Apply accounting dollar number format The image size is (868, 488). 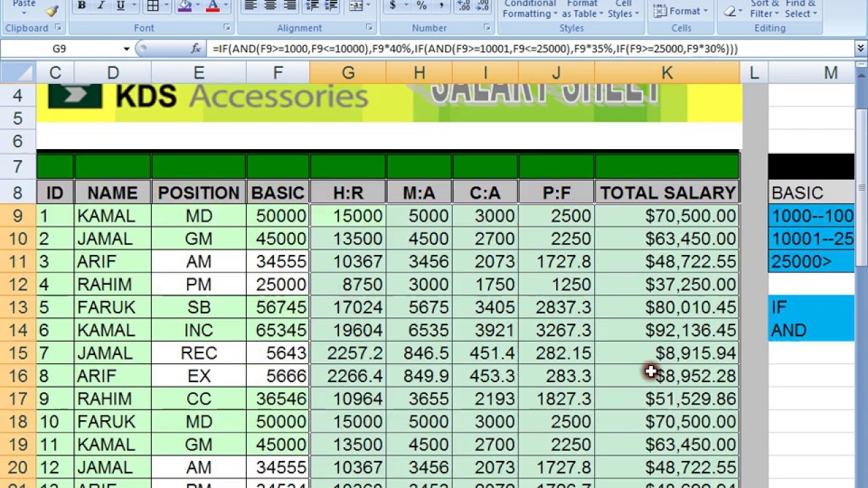pyautogui.click(x=393, y=6)
